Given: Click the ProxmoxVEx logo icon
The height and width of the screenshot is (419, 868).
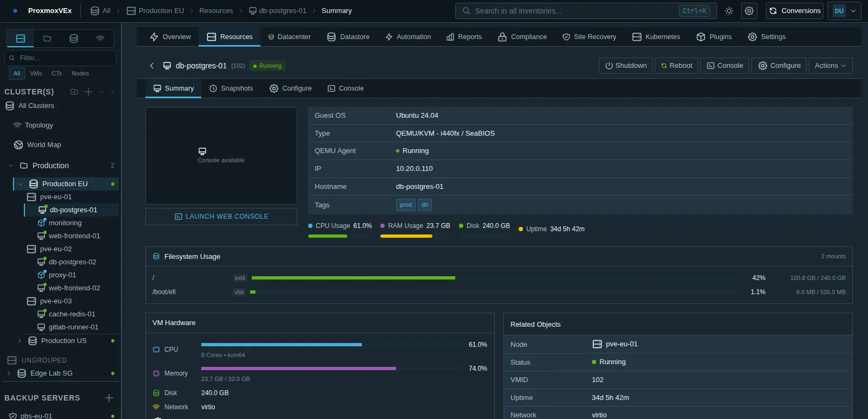Looking at the screenshot, I should tap(15, 11).
